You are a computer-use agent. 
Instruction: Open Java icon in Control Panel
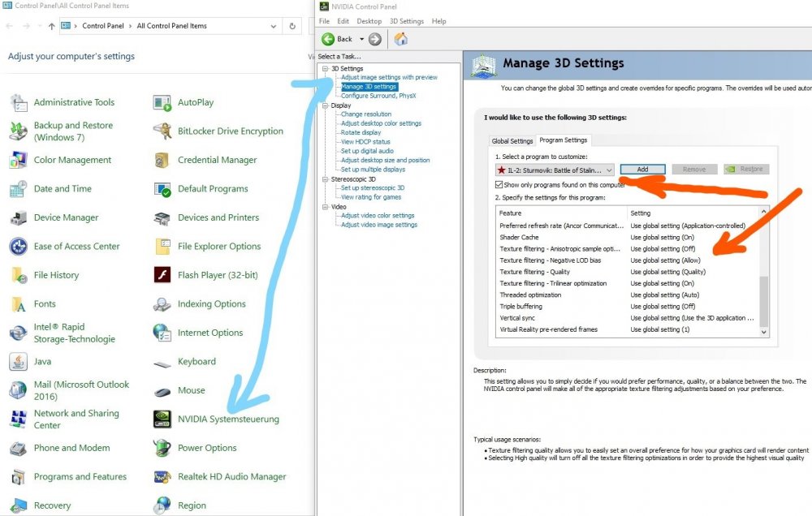point(19,362)
